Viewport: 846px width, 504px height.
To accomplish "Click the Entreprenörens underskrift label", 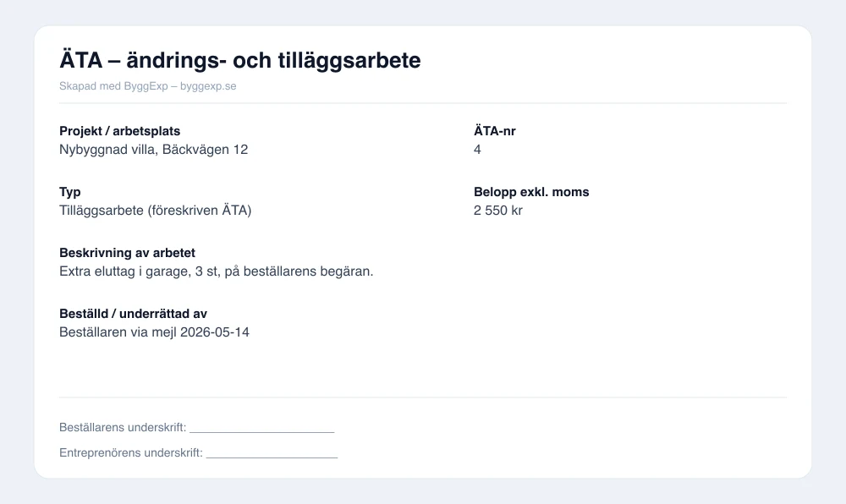I will click(x=131, y=452).
